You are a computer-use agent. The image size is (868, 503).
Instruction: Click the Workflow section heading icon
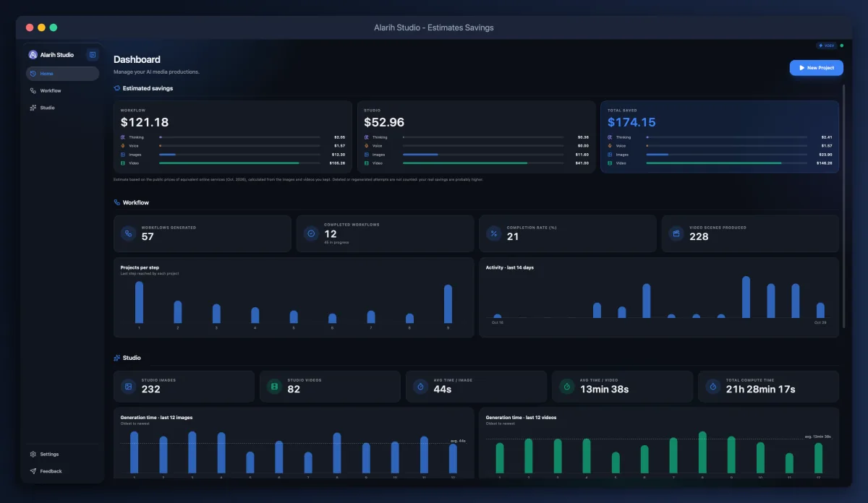tap(117, 203)
